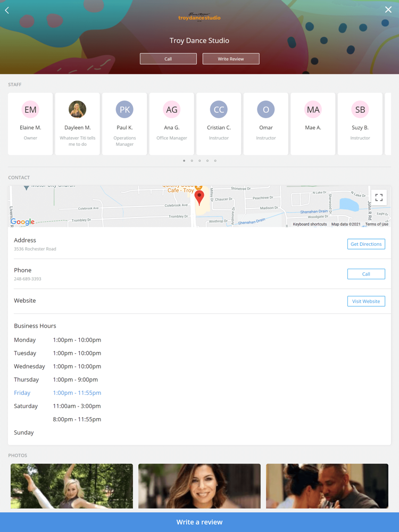Go back using the left arrow icon

(x=7, y=10)
